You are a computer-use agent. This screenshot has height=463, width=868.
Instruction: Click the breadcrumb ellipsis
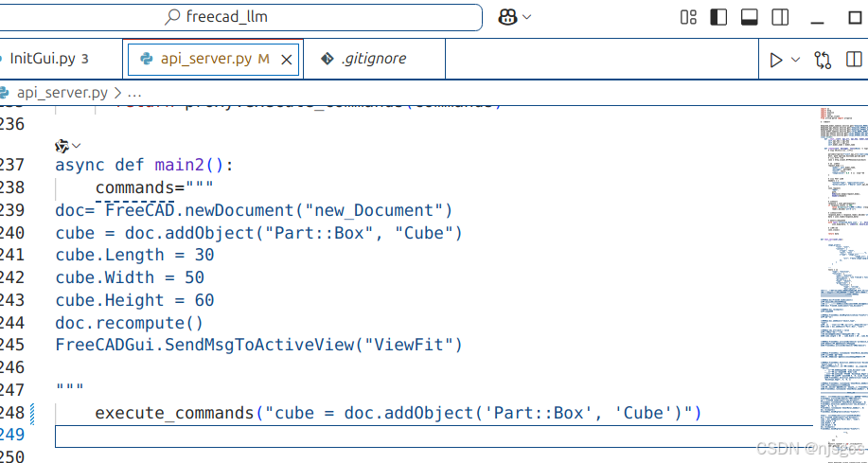pyautogui.click(x=134, y=93)
